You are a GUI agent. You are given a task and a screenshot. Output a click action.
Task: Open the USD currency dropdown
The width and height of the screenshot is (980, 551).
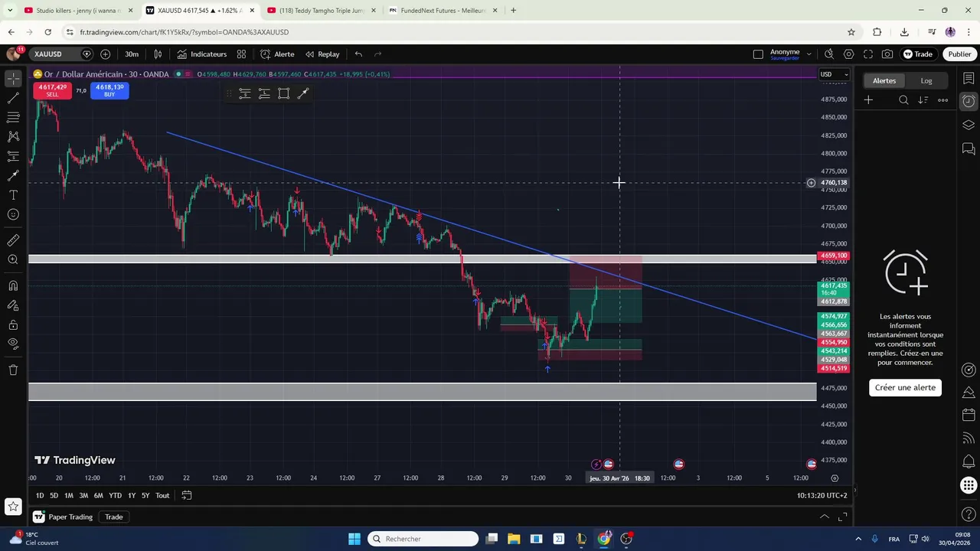(x=834, y=74)
